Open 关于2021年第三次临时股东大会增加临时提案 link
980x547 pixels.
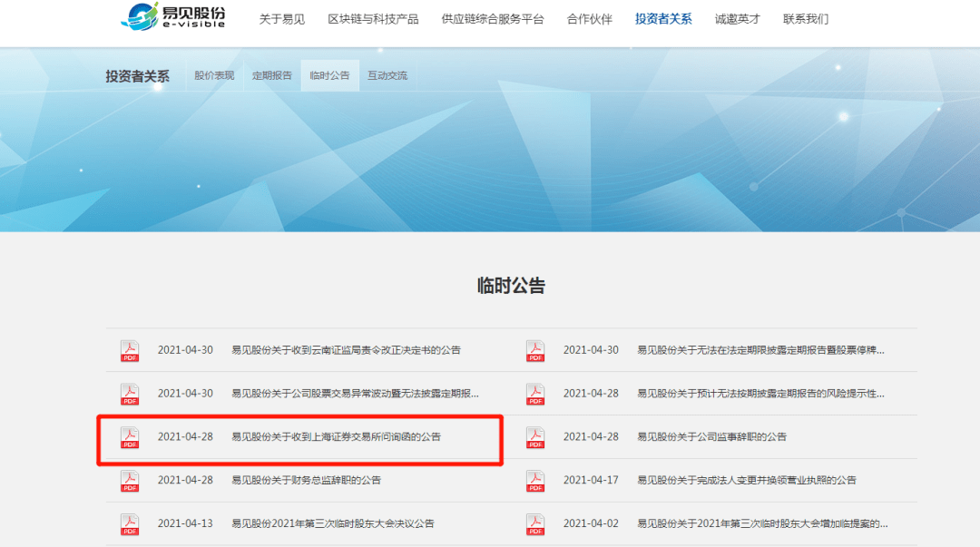point(762,523)
